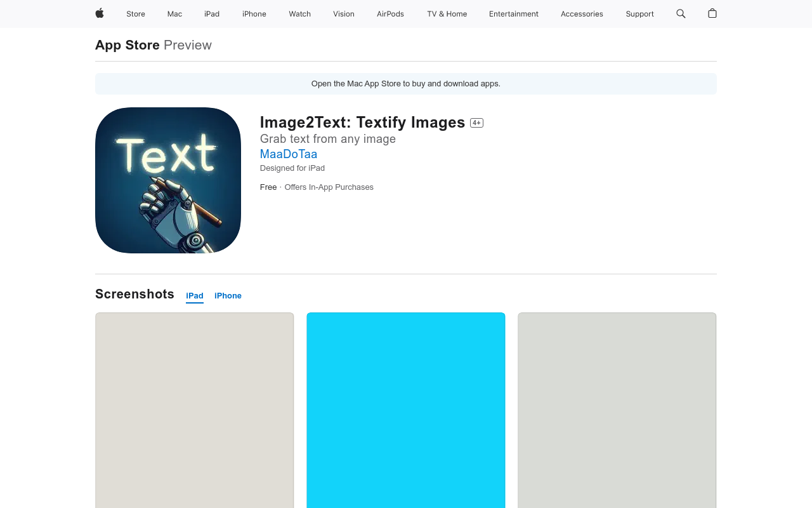The width and height of the screenshot is (812, 508).
Task: Open the Entertainment menu item
Action: (x=514, y=14)
